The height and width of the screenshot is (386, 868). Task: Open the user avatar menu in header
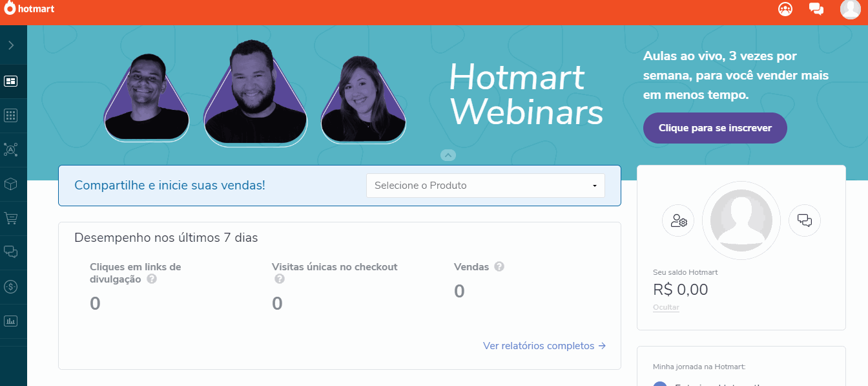(850, 9)
